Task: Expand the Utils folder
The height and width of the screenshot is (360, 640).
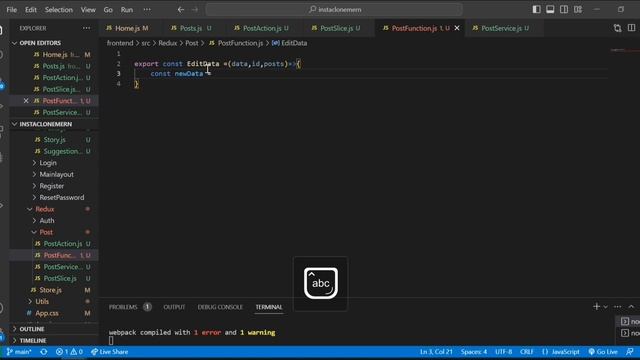Action: [54, 302]
